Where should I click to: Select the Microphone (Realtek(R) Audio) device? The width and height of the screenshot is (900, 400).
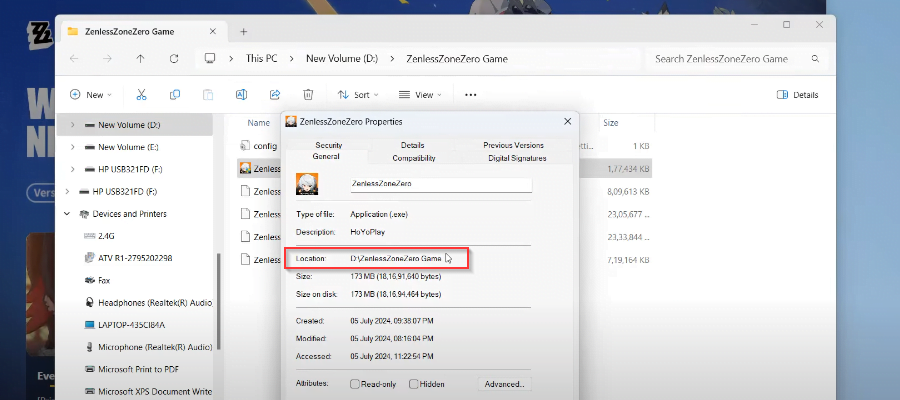(148, 347)
